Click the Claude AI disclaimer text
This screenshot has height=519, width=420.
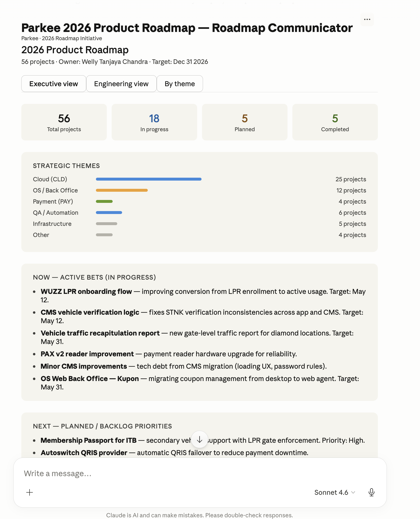(200, 515)
